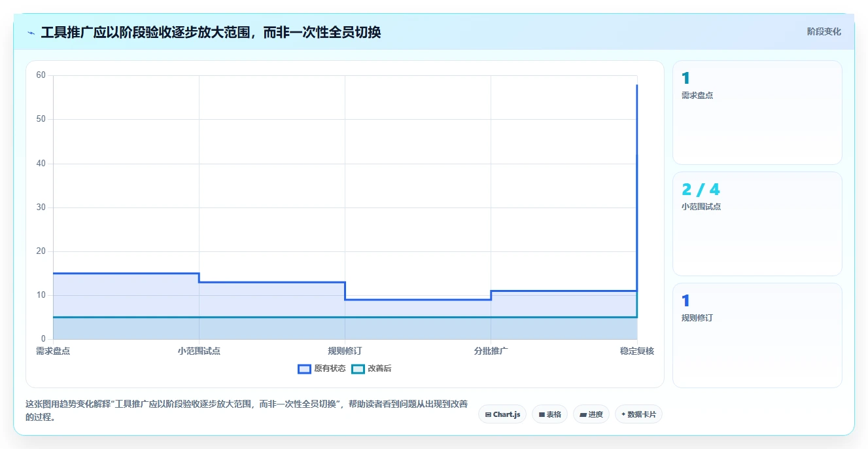Click the 稳定复核 x-axis label
The image size is (868, 449).
[636, 351]
